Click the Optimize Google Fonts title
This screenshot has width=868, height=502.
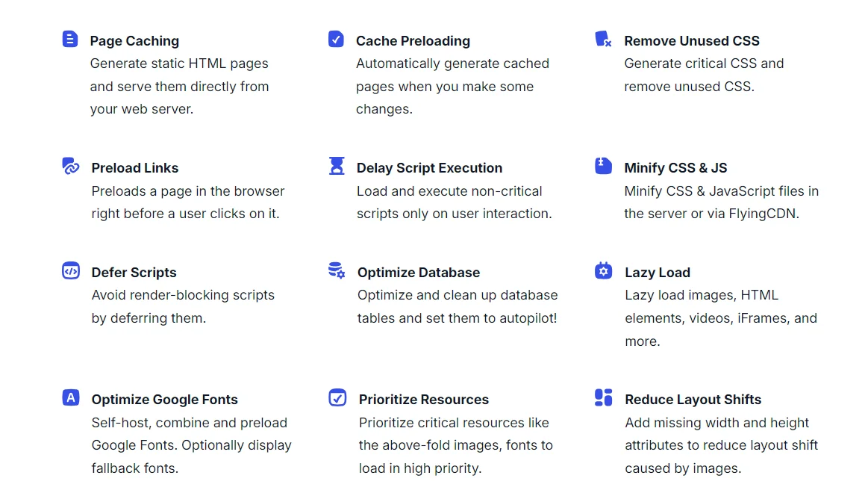(165, 400)
